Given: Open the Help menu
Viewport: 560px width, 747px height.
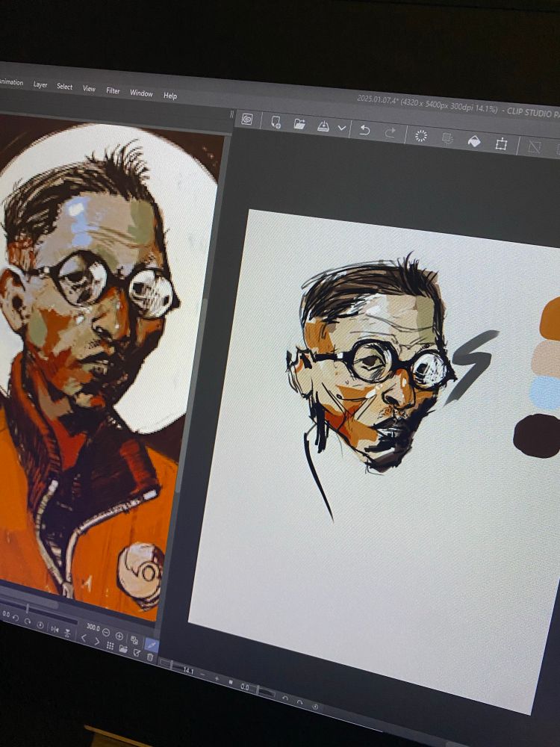Looking at the screenshot, I should [x=170, y=96].
